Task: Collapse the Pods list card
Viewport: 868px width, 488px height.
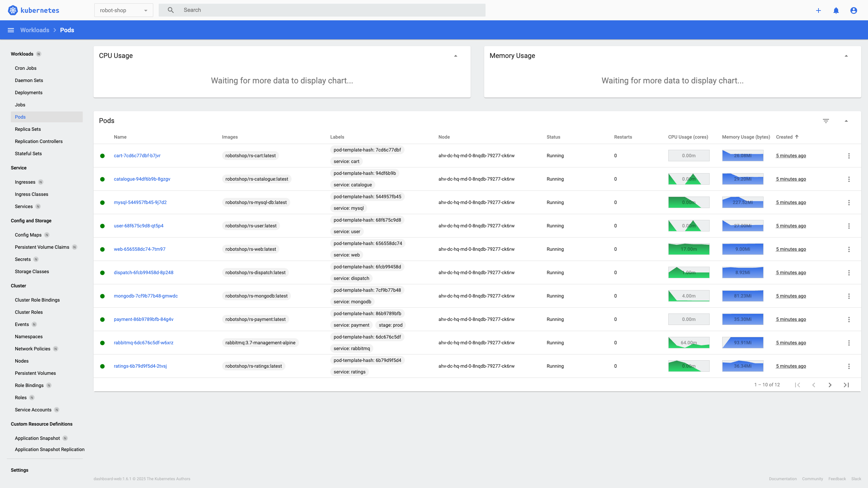Action: pyautogui.click(x=846, y=121)
